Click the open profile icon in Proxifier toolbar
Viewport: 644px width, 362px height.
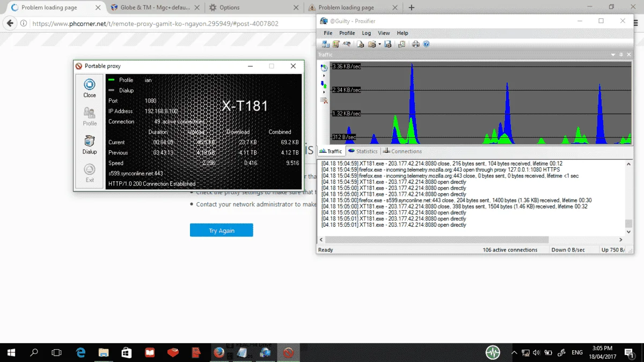361,44
